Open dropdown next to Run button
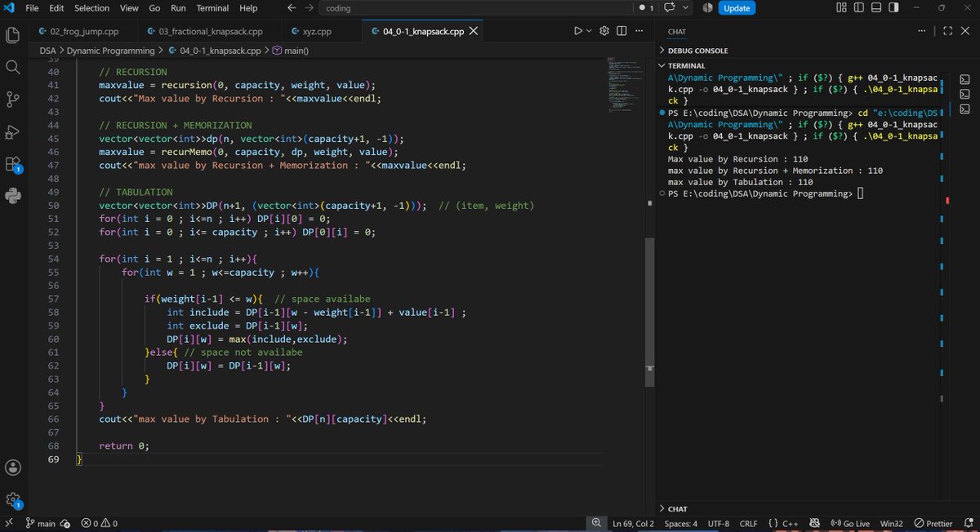 (x=589, y=31)
